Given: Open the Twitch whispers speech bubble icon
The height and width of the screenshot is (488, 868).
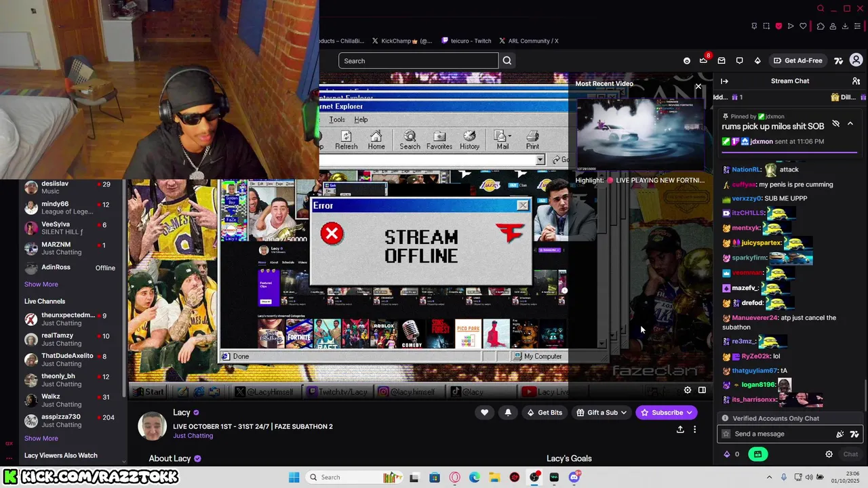Looking at the screenshot, I should pos(739,60).
